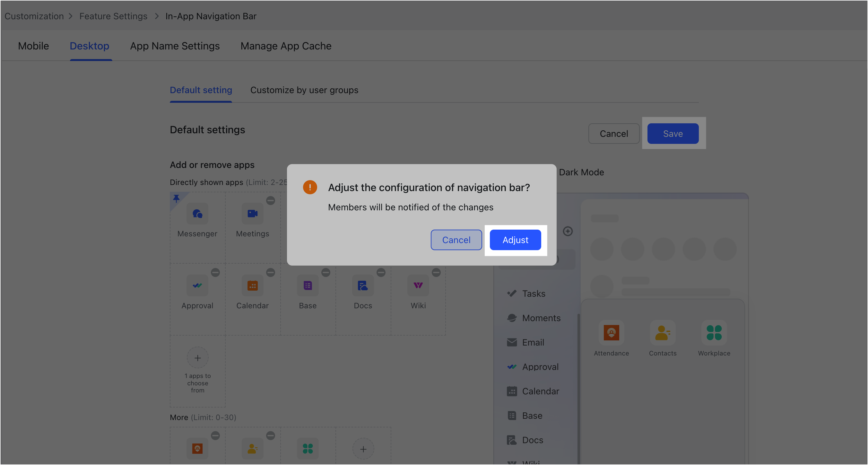Viewport: 868px width, 465px height.
Task: Go to Customization in the breadcrumb
Action: 34,16
